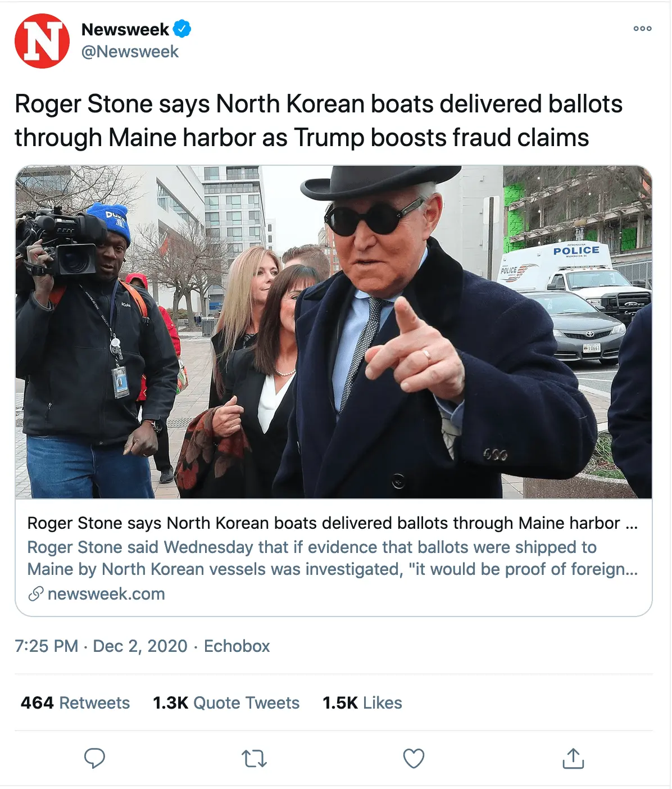The width and height of the screenshot is (672, 789).
Task: View the 1.3K Quote Tweets list
Action: pos(226,703)
